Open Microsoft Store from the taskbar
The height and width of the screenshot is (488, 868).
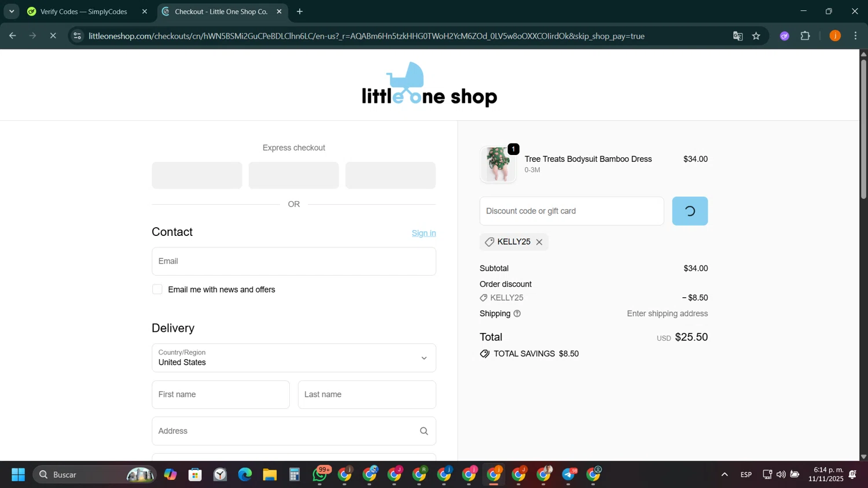tap(195, 475)
